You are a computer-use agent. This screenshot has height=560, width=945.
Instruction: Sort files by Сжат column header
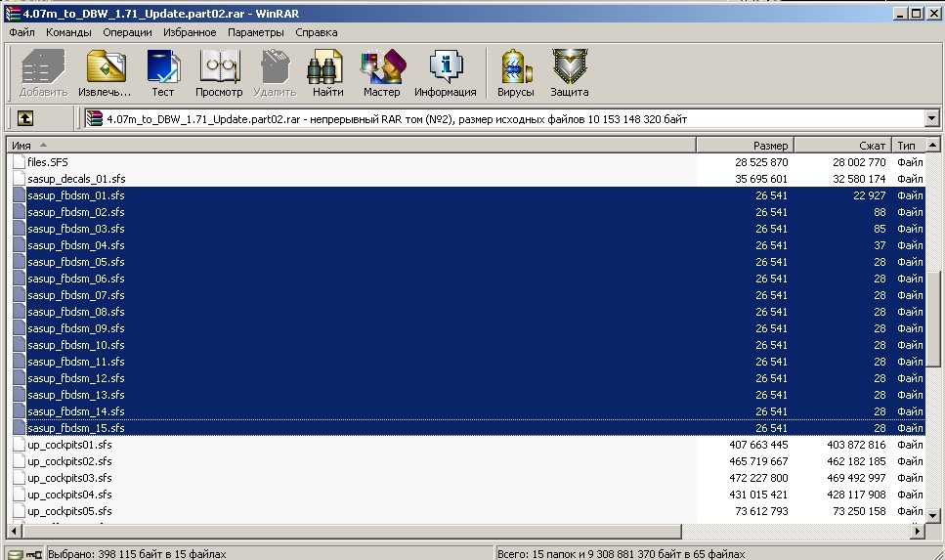coord(843,146)
